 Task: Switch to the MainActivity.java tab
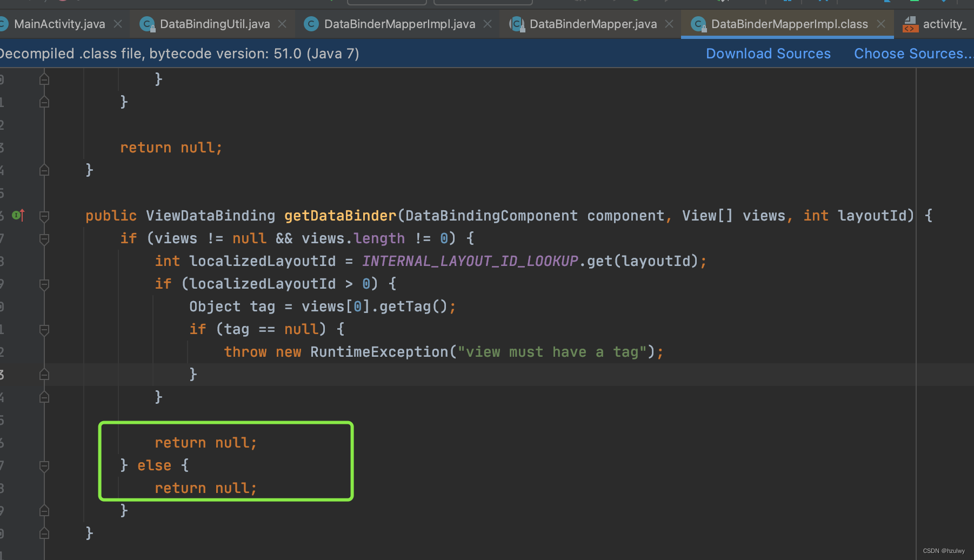59,24
